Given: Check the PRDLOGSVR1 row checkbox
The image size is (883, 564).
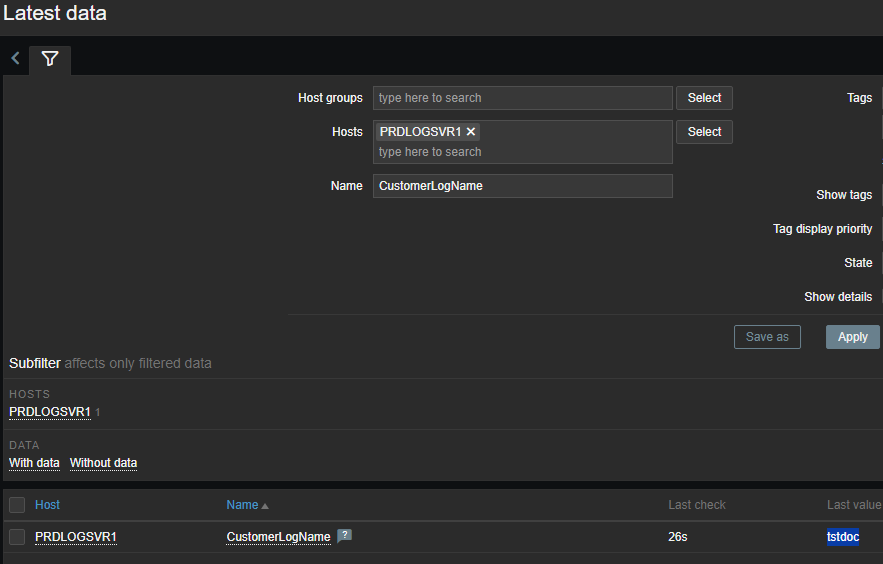Looking at the screenshot, I should point(17,537).
